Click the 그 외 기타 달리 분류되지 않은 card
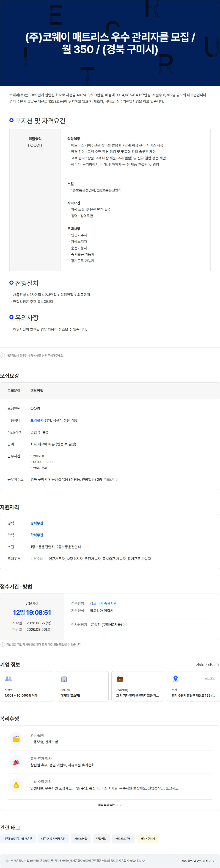The image size is (220, 868). coord(138,686)
